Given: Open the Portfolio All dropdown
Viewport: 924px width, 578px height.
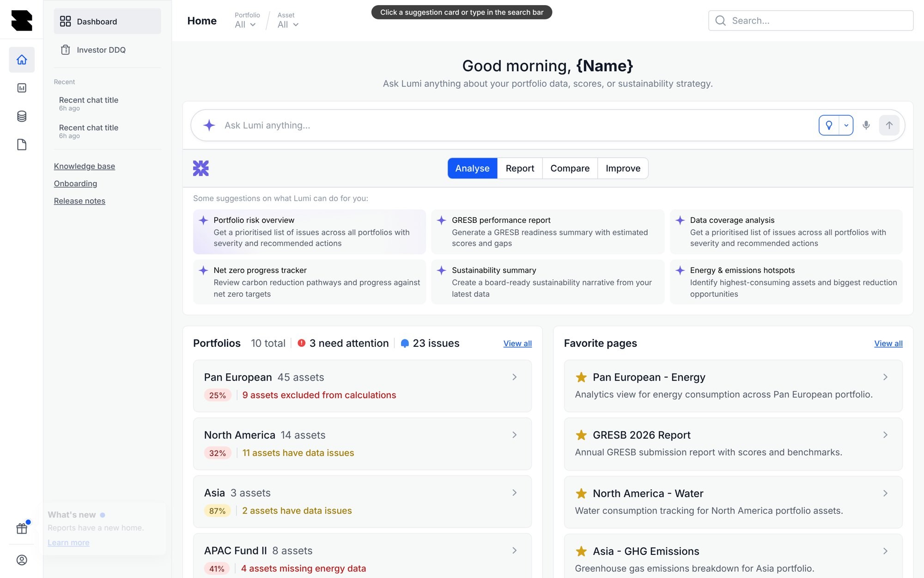Looking at the screenshot, I should point(245,25).
